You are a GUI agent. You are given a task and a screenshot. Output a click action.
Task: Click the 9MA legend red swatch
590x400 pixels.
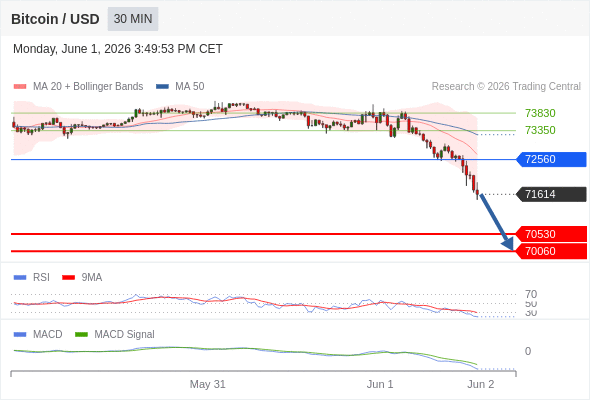click(x=68, y=278)
